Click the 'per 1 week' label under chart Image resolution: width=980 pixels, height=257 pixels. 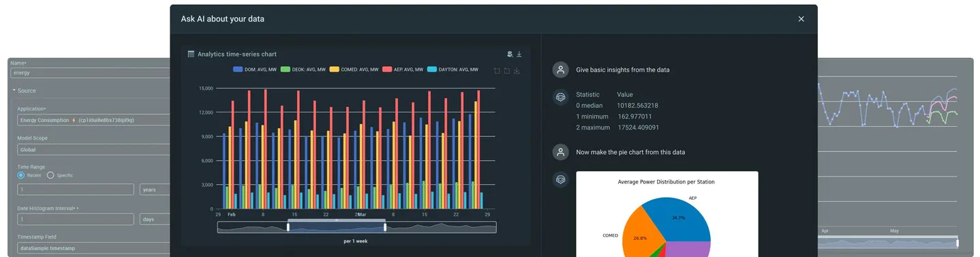(356, 241)
